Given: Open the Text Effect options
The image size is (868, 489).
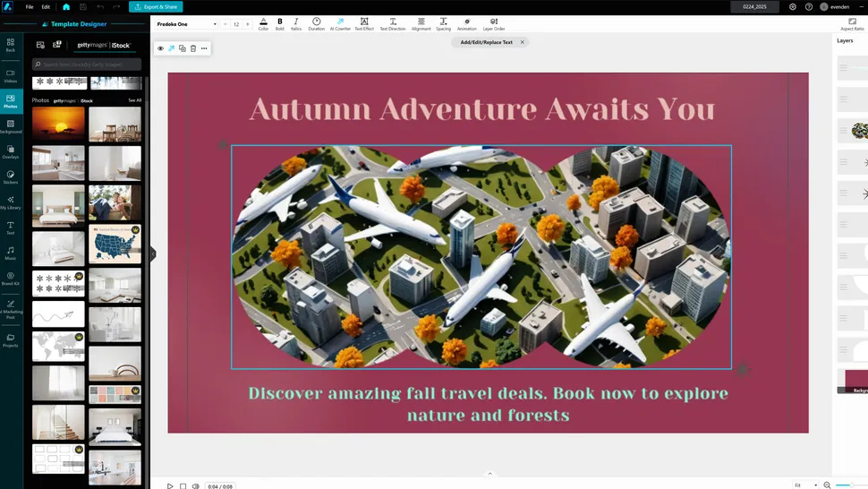Looking at the screenshot, I should pos(364,23).
